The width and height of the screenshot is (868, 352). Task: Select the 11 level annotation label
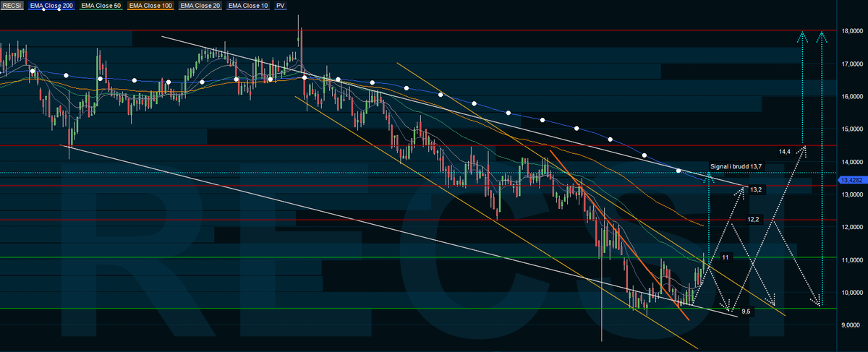726,257
